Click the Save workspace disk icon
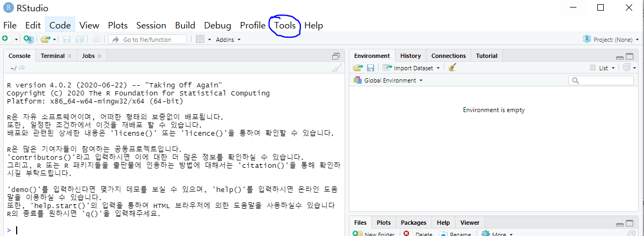The image size is (644, 236). [370, 68]
